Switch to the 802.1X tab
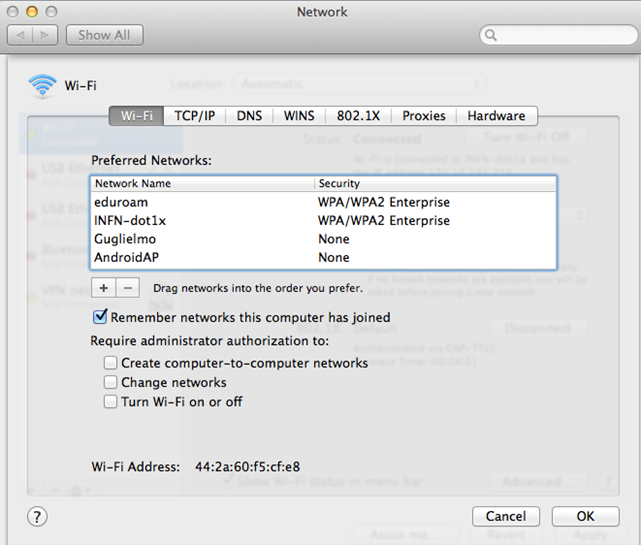Screen dimensions: 641x545 [x=358, y=116]
